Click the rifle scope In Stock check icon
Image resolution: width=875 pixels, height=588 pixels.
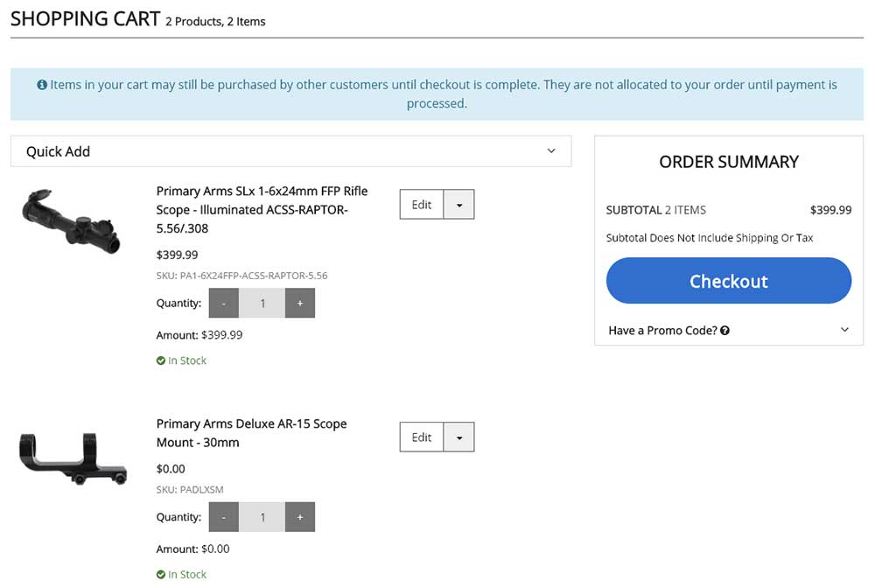coord(161,360)
